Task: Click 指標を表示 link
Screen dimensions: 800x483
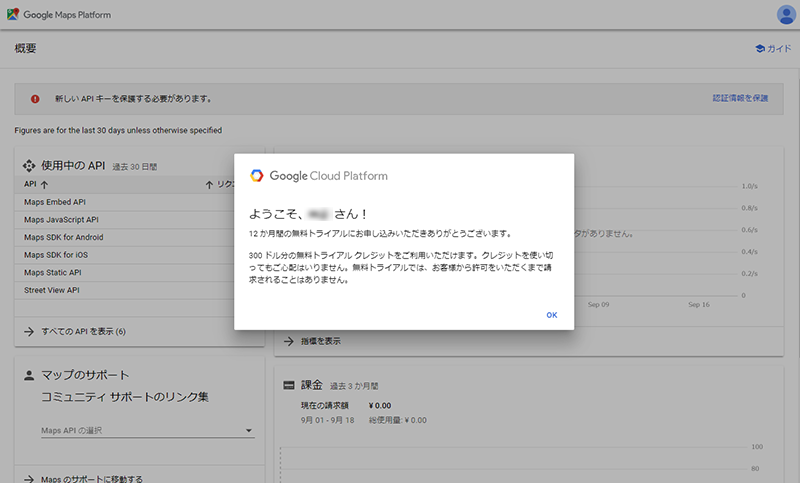Action: 320,341
